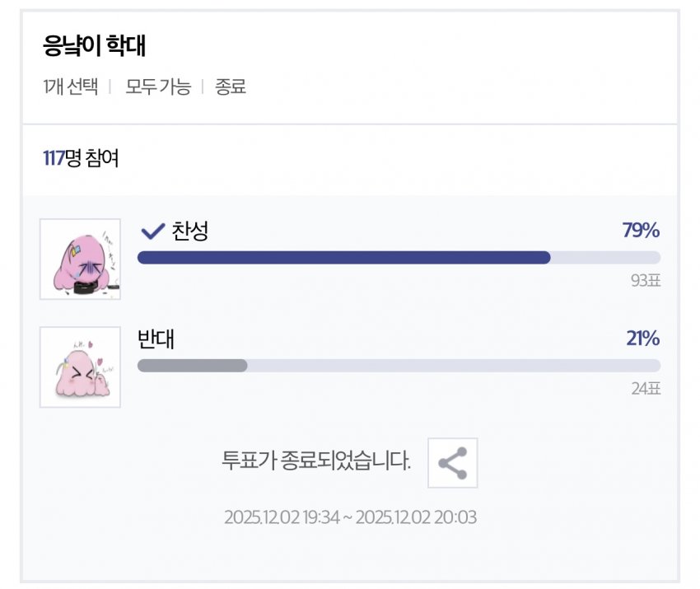Click the 모두 가능 label
The height and width of the screenshot is (589, 700).
point(157,86)
